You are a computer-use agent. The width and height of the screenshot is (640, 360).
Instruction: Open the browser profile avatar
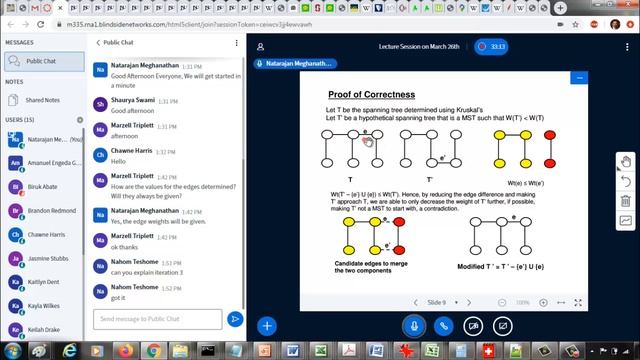click(615, 24)
